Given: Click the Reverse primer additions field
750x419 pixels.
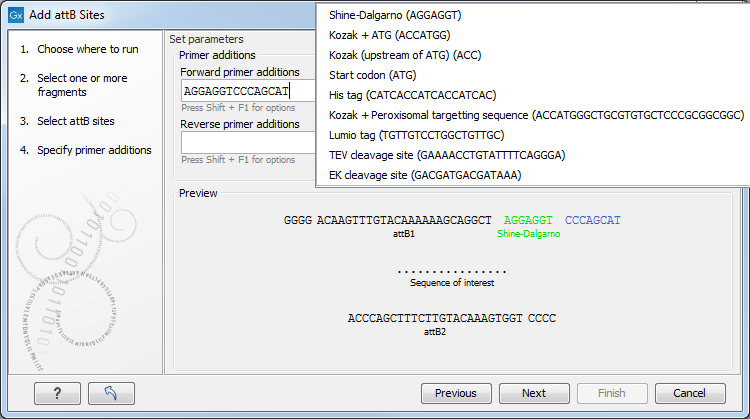Looking at the screenshot, I should 247,142.
